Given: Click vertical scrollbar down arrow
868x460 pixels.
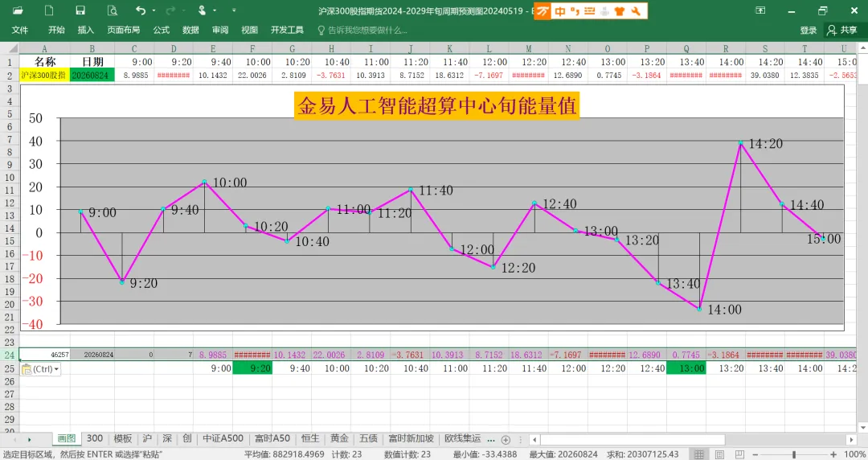Looking at the screenshot, I should (x=862, y=427).
